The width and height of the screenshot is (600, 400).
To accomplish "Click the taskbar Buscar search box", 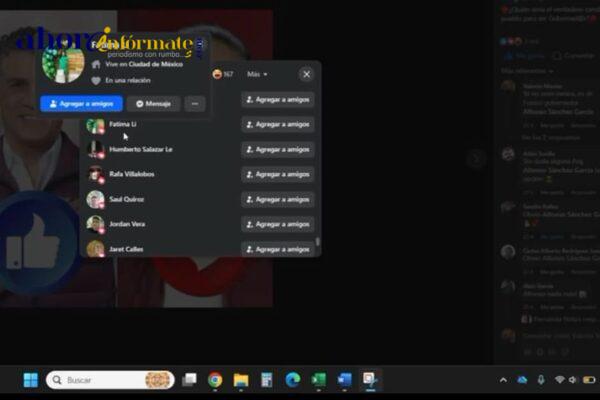I will 110,380.
